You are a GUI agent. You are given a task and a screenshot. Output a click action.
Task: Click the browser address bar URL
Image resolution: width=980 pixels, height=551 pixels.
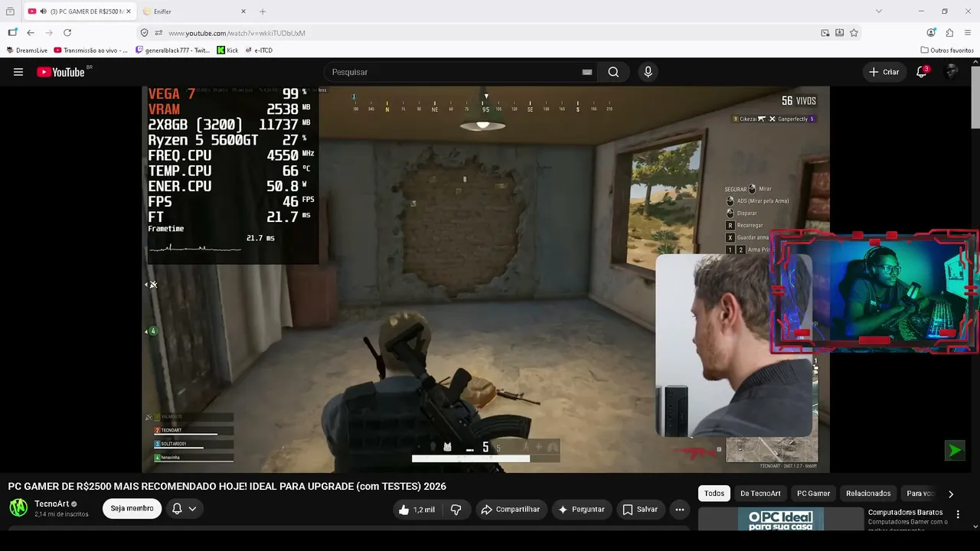[x=237, y=33]
